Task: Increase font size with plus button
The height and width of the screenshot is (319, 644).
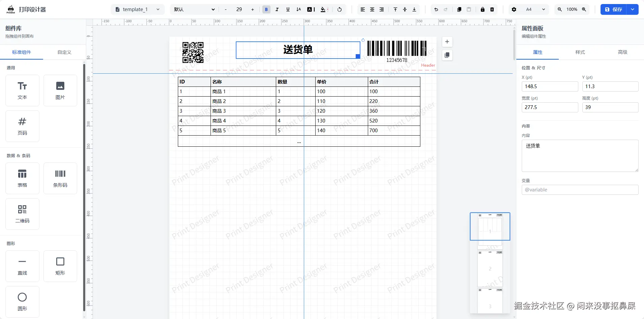Action: (253, 9)
